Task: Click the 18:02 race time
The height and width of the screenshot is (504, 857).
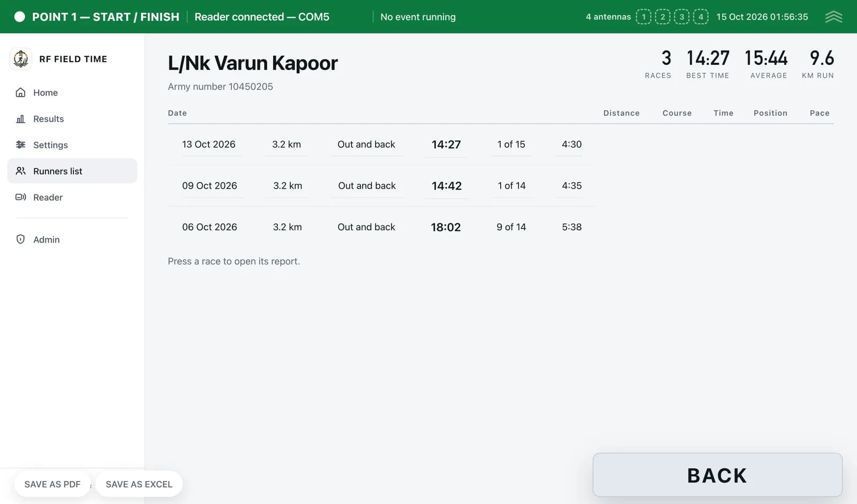Action: pyautogui.click(x=446, y=227)
